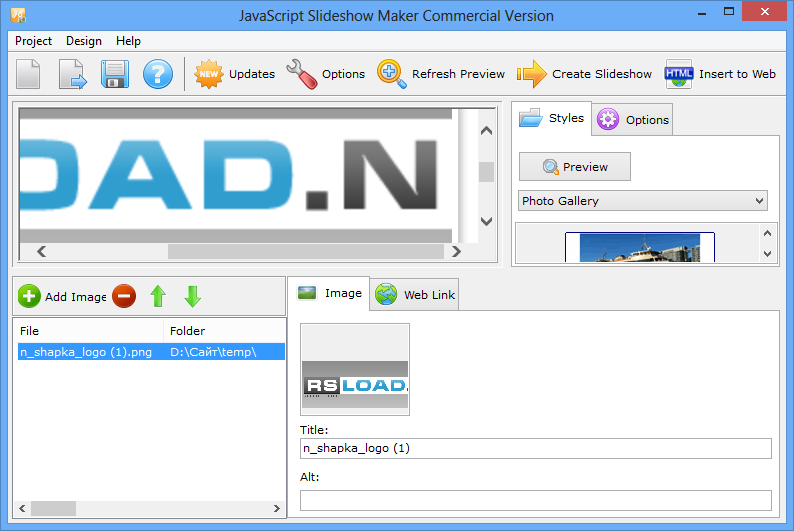The image size is (794, 531).
Task: Click the D:\Сайт\temp\ folder cell
Action: coord(213,352)
